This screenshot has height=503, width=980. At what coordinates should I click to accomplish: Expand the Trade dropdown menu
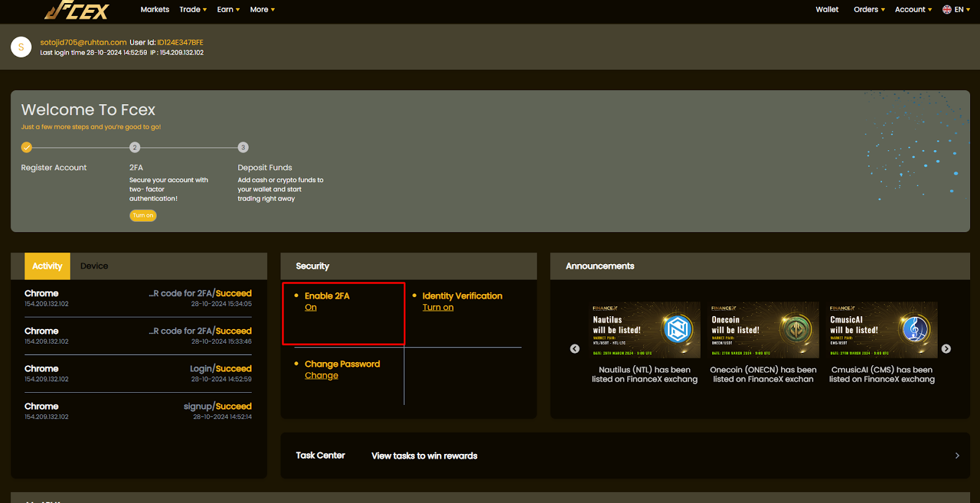193,9
